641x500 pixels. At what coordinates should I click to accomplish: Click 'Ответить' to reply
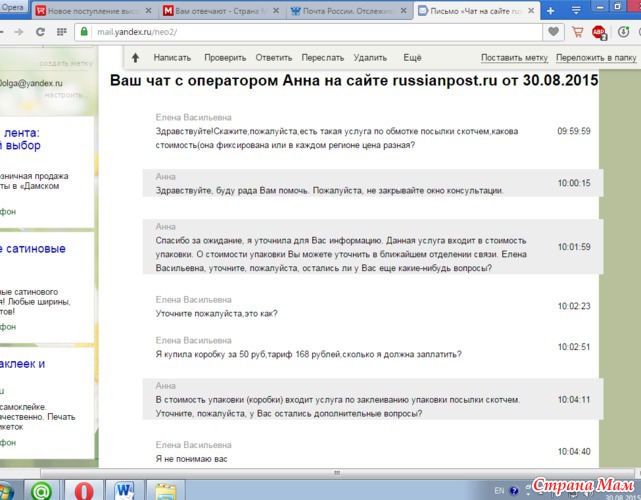pos(273,58)
